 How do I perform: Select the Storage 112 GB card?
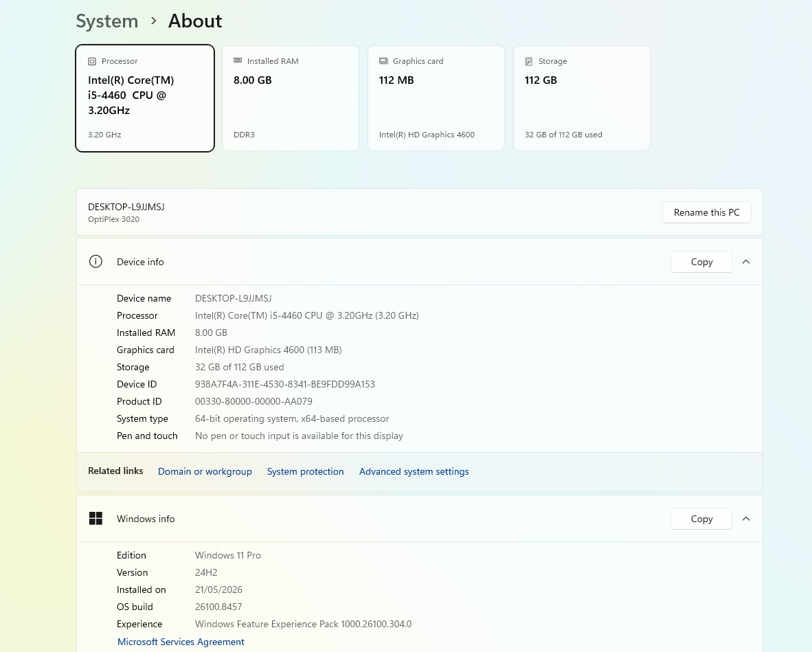582,98
